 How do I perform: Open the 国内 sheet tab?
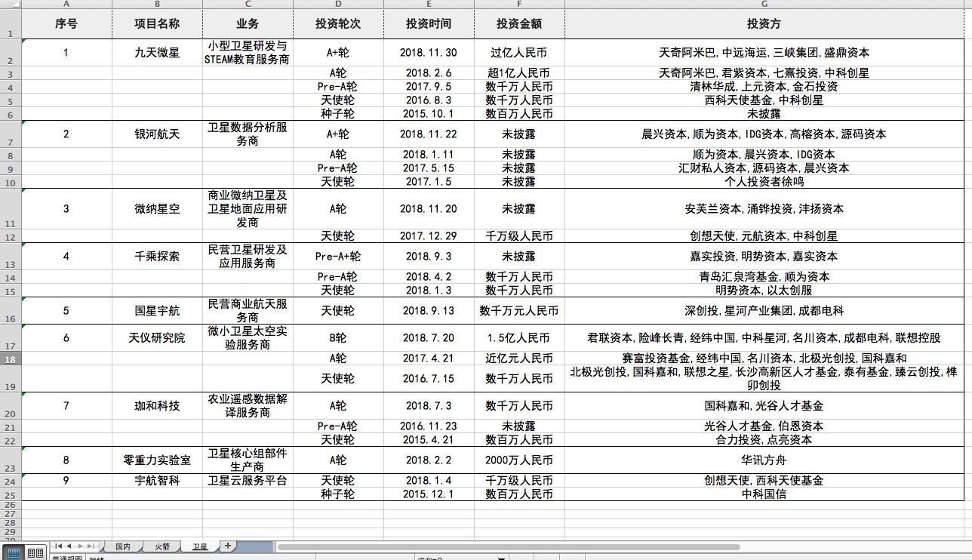click(x=122, y=546)
